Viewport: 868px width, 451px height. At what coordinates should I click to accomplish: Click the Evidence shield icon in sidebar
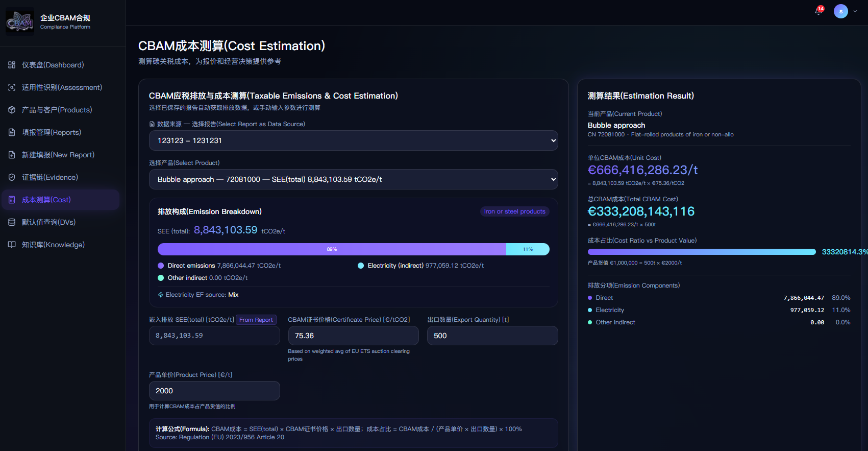pos(12,177)
